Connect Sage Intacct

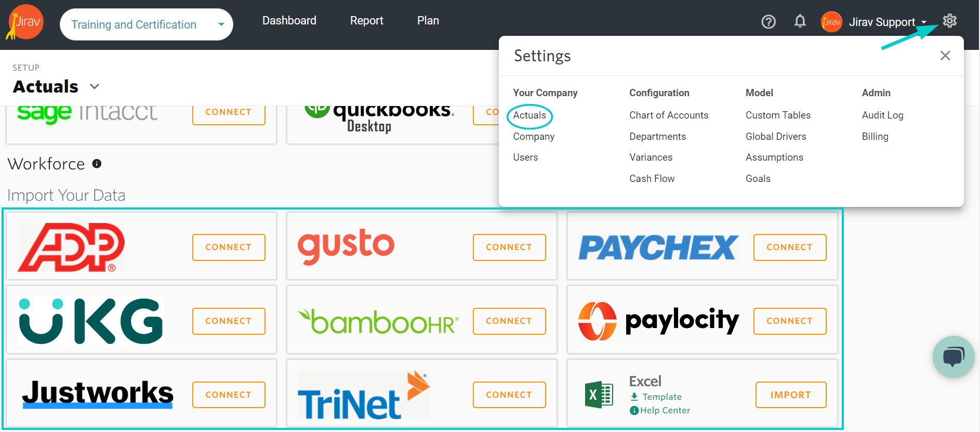coord(229,115)
